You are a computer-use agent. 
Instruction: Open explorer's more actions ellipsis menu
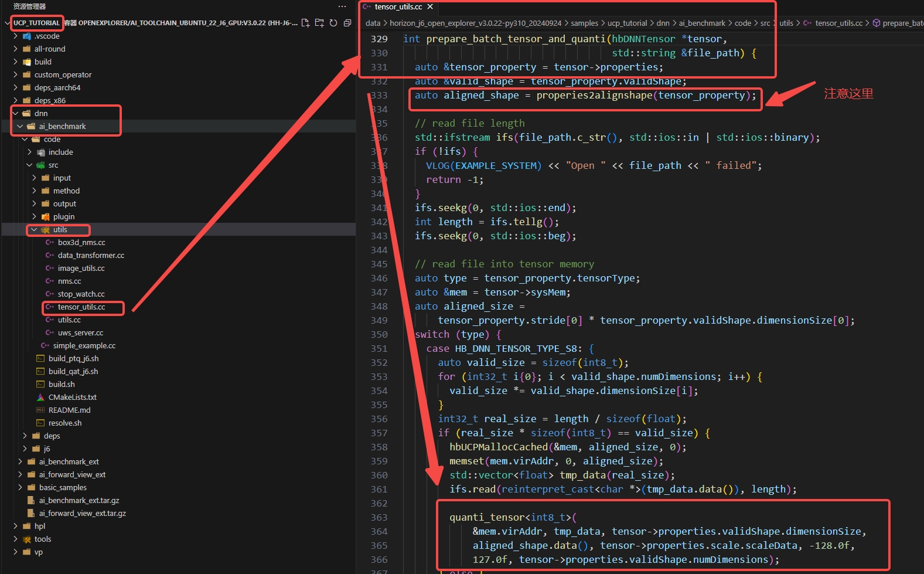pyautogui.click(x=342, y=6)
